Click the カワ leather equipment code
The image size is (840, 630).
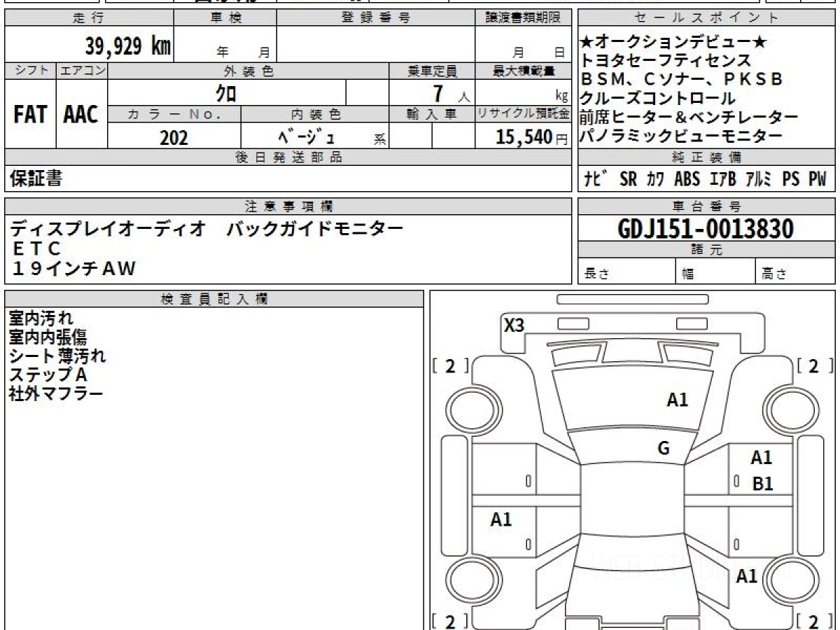point(656,179)
